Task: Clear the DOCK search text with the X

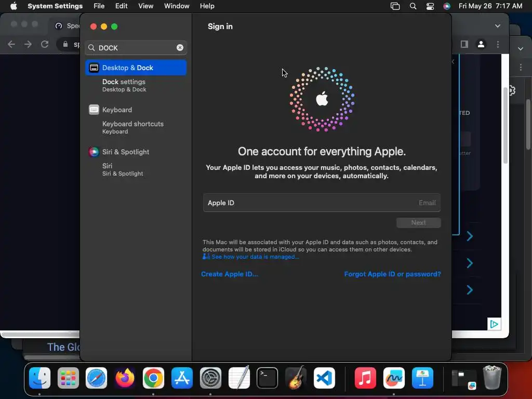Action: click(x=180, y=47)
